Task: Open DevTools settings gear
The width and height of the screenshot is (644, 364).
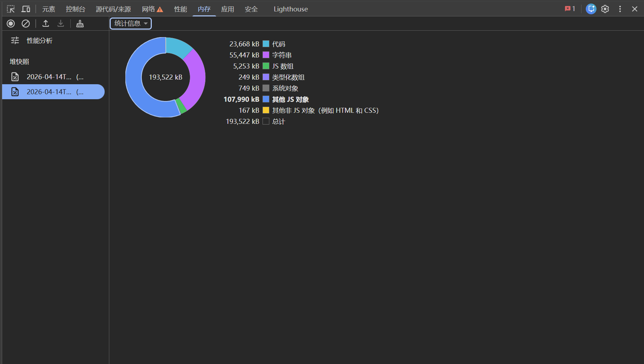Action: pyautogui.click(x=605, y=9)
